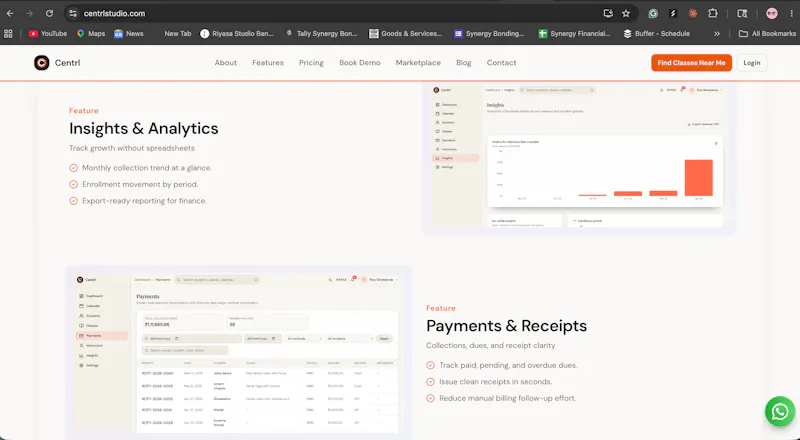
Task: Click the lightning bolt extension icon
Action: (x=673, y=14)
